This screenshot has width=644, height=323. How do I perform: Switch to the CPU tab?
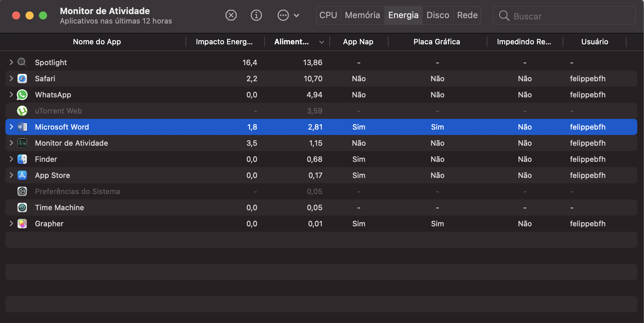click(328, 15)
